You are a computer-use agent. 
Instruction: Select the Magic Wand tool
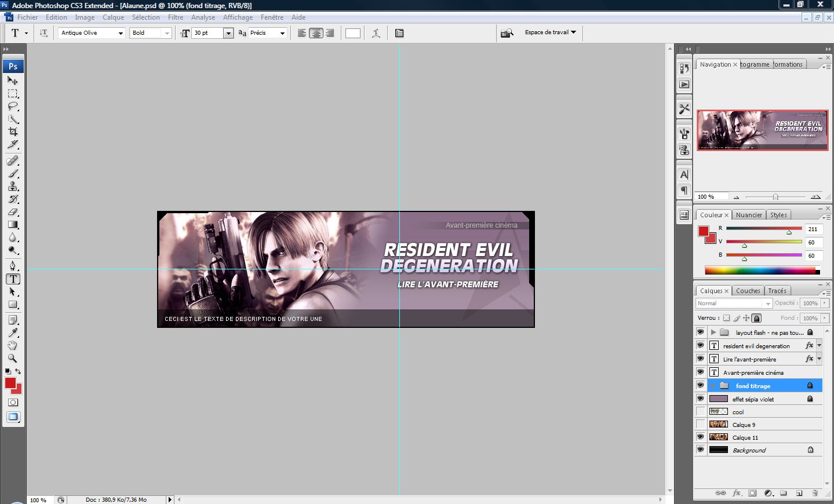tap(13, 119)
